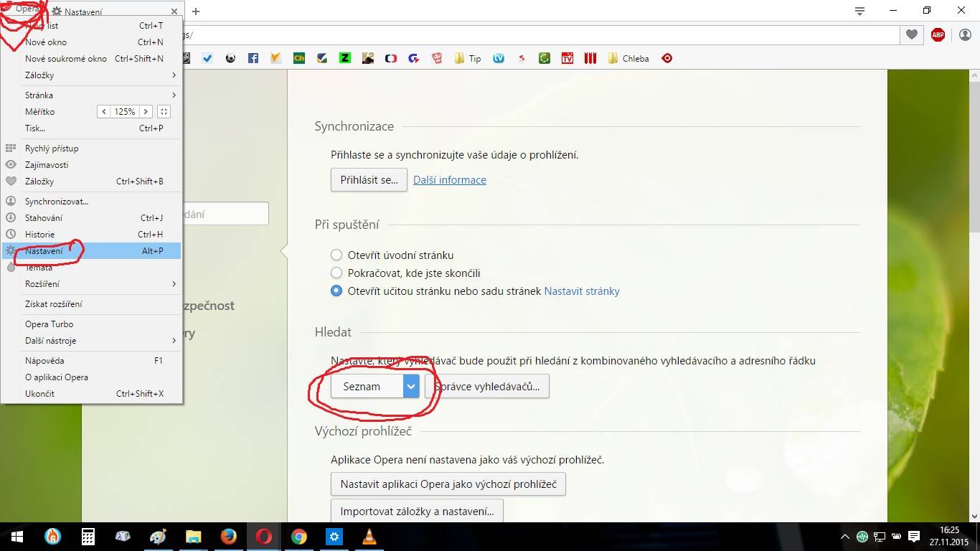Viewport: 980px width, 551px height.
Task: Click the browser address bar field
Action: coord(542,34)
